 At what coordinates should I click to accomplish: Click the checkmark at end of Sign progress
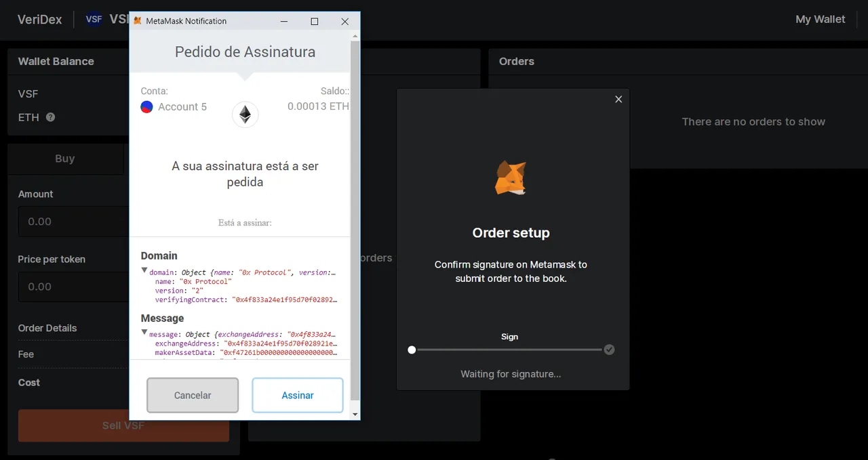coord(609,350)
